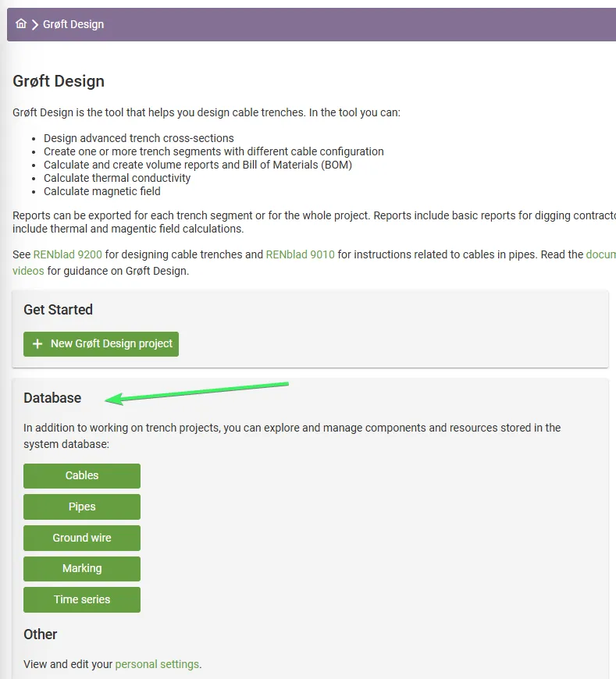Click bullet about trench segments cable configuration

tap(214, 151)
